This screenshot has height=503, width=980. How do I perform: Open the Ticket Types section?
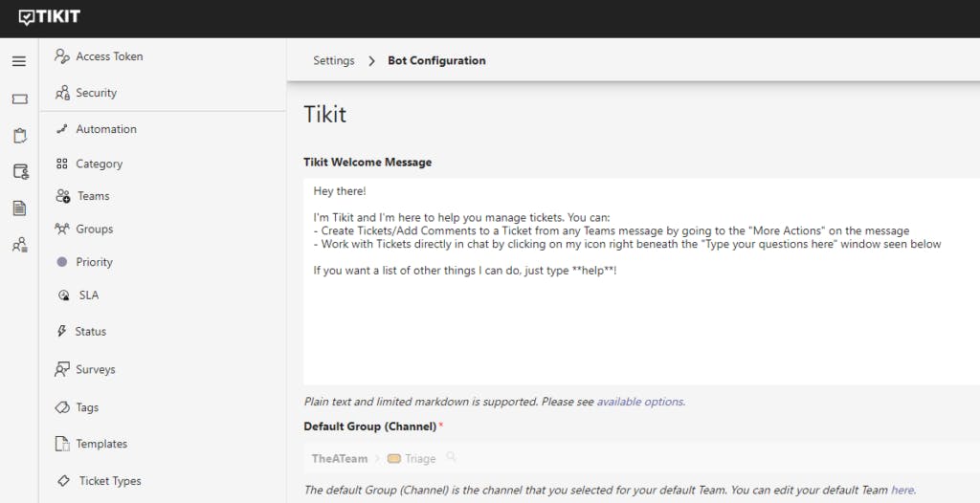(110, 481)
